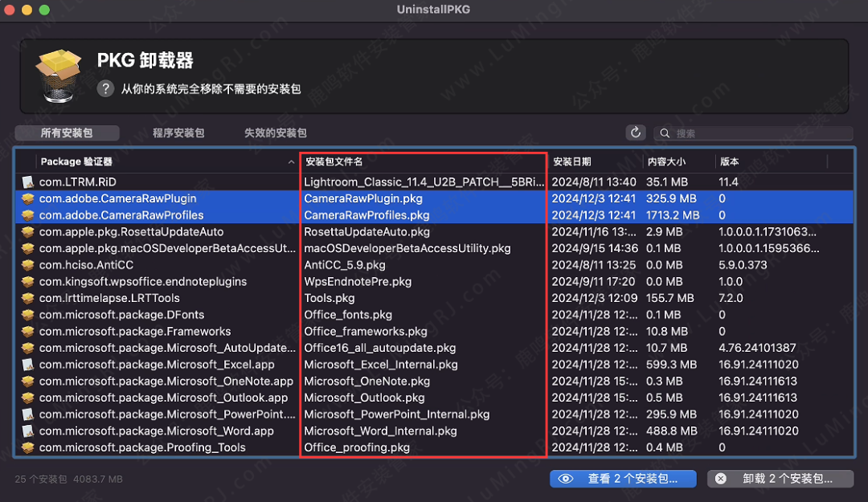Click 安装日期 column header to sort
Viewport: 868px width, 502px height.
[572, 161]
